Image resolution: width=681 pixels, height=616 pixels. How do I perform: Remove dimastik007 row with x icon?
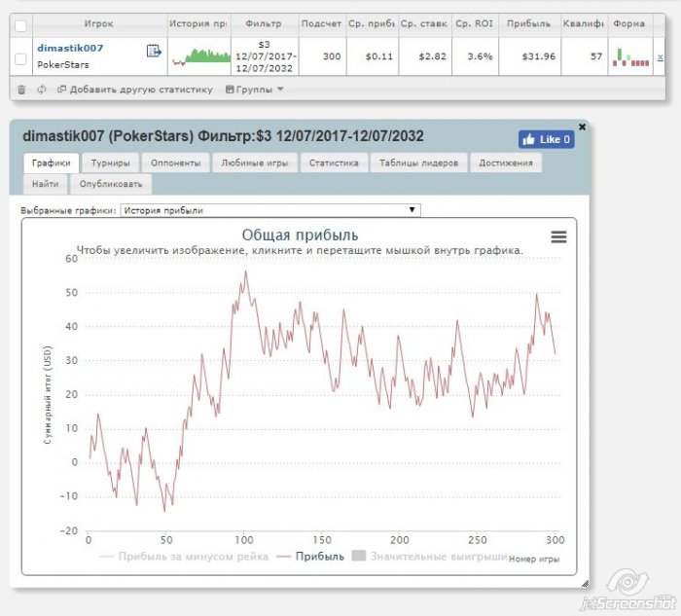click(660, 57)
